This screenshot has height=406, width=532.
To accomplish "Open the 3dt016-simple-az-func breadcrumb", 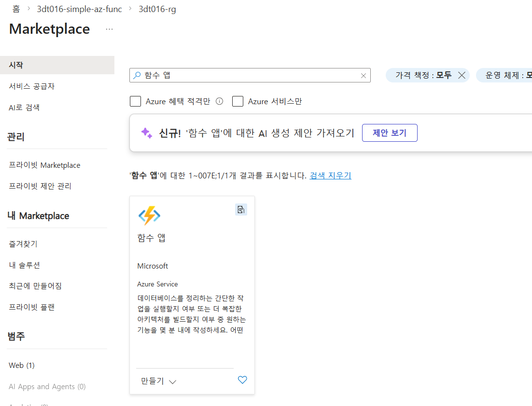I will [79, 9].
